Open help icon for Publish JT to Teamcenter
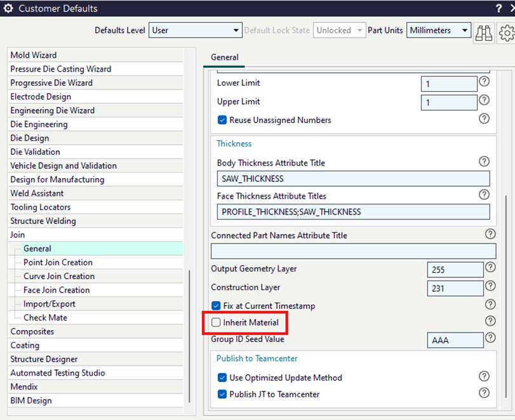The width and height of the screenshot is (515, 420). pyautogui.click(x=484, y=393)
